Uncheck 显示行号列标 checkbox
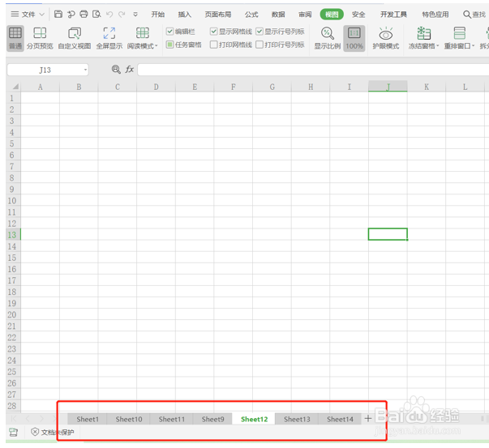 pos(260,32)
